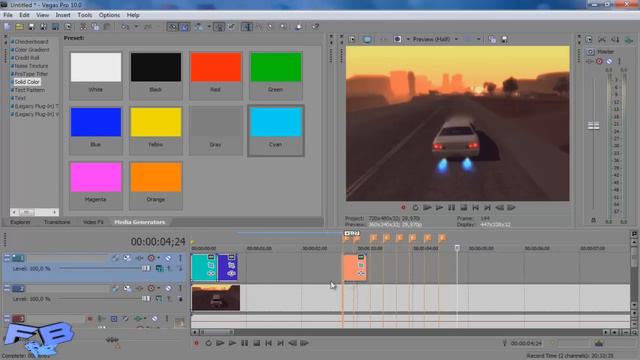Open the Insert menu

click(63, 15)
